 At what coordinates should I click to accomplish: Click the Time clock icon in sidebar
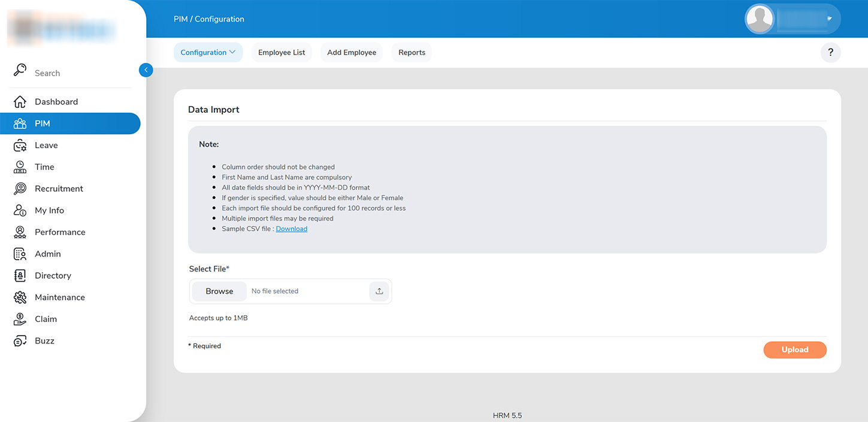[20, 167]
